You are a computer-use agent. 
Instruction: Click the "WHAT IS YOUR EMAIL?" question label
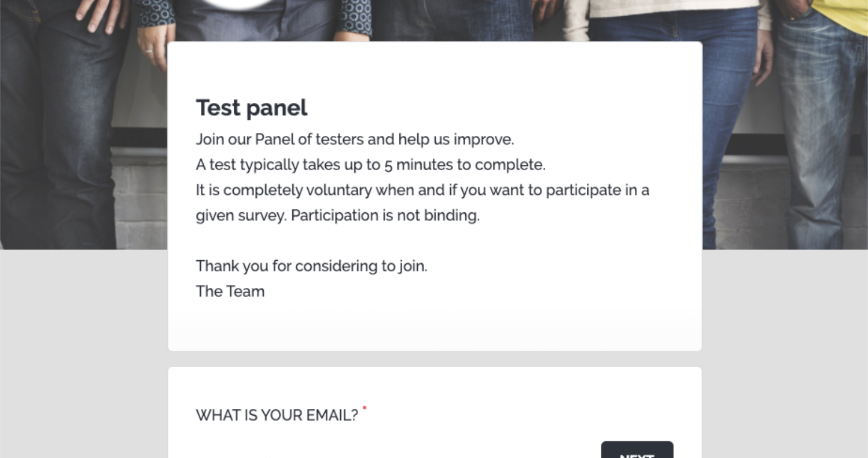tap(277, 415)
